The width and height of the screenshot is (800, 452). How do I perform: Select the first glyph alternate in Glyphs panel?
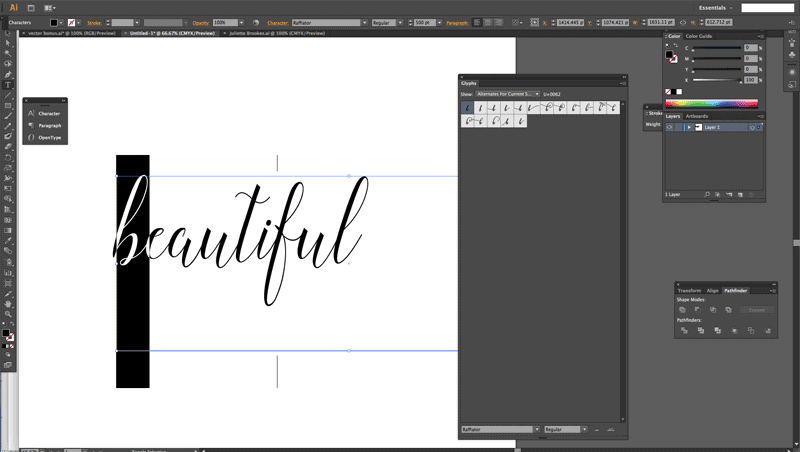point(467,108)
